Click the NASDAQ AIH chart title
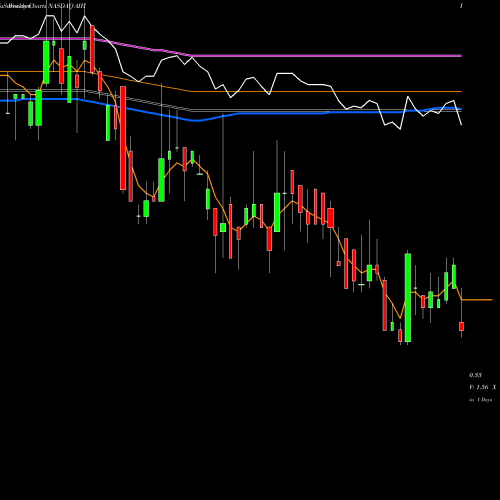500x500 pixels. 43,6
